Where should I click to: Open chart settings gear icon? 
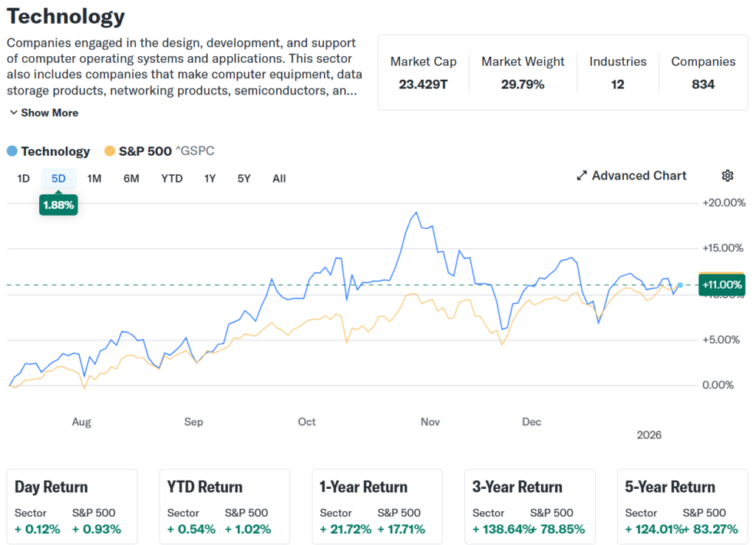click(x=727, y=176)
